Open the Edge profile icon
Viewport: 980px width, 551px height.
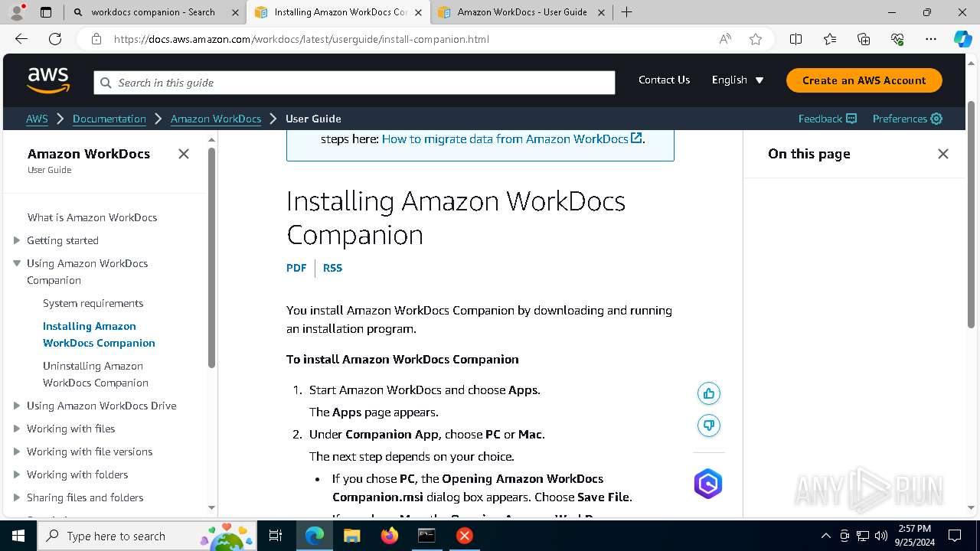[17, 12]
